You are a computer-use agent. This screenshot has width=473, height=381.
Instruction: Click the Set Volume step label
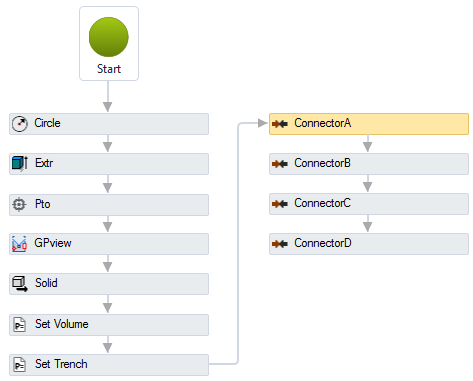tap(62, 324)
